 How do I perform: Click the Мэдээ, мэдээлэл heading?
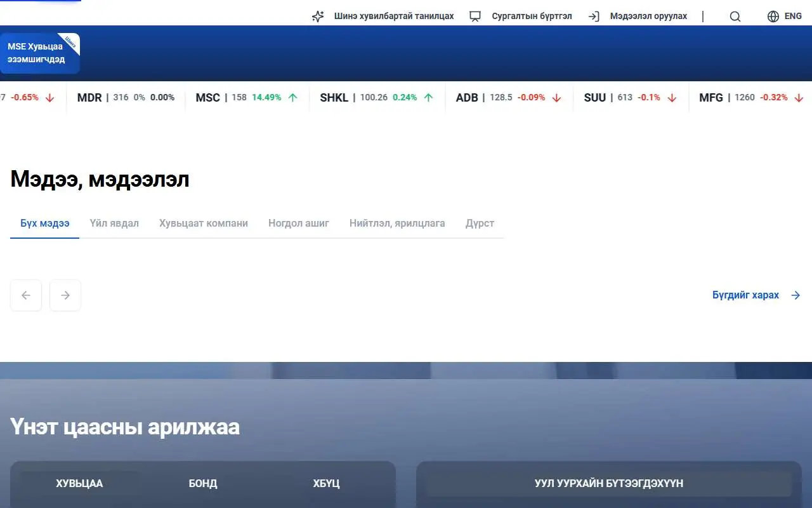[x=100, y=180]
